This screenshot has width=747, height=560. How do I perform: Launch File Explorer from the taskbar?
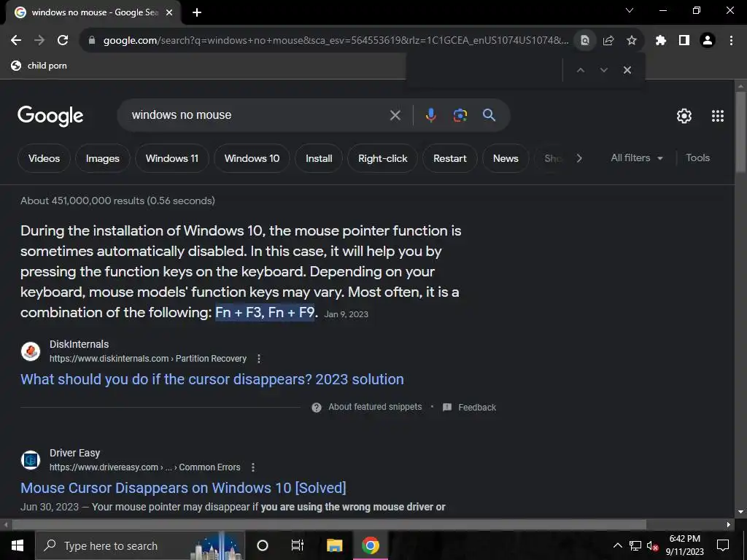point(334,545)
